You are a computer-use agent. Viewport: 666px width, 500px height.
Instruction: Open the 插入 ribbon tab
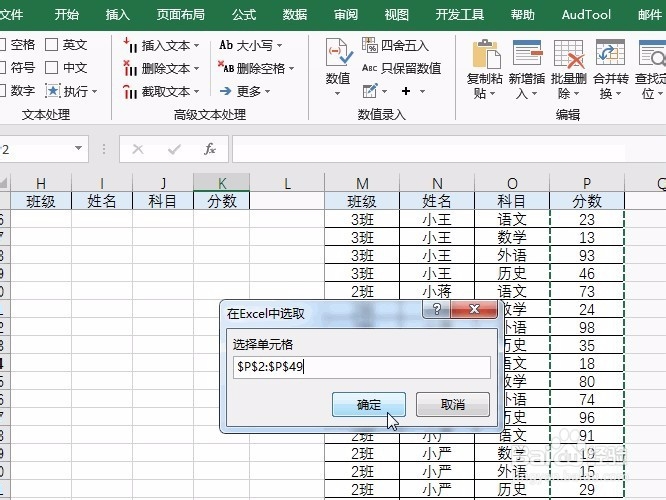[118, 15]
